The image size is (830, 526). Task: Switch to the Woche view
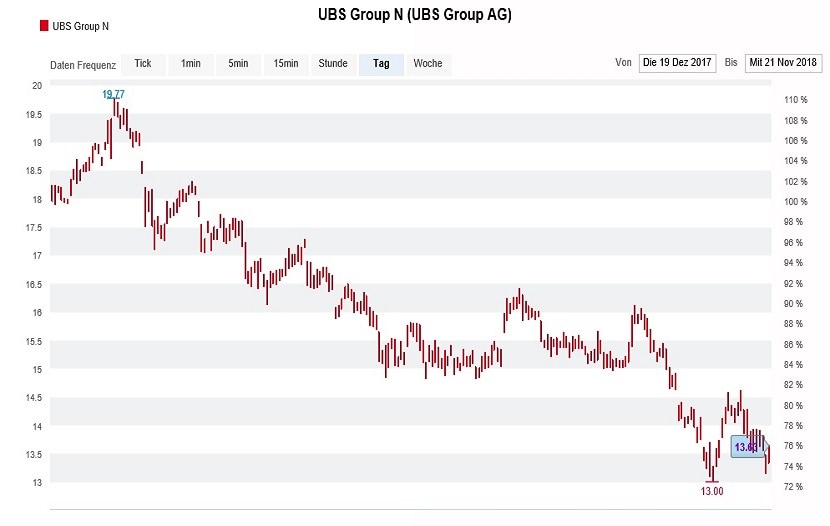click(x=428, y=64)
